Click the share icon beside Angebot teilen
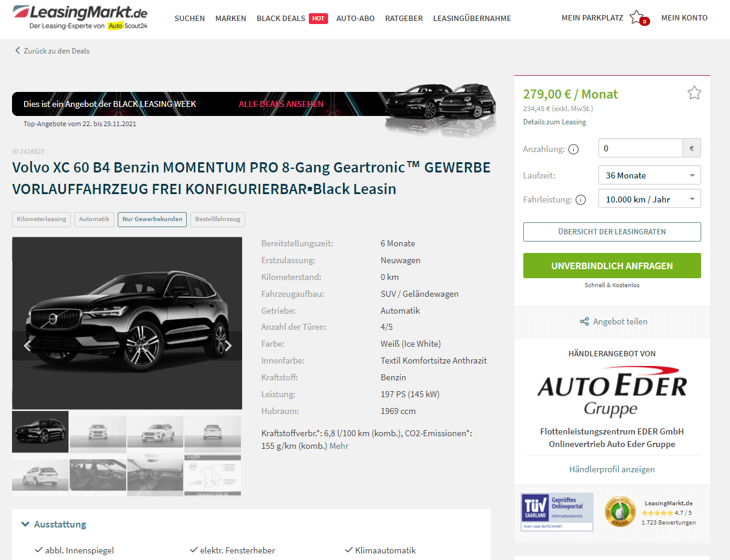The image size is (730, 560). pos(584,322)
